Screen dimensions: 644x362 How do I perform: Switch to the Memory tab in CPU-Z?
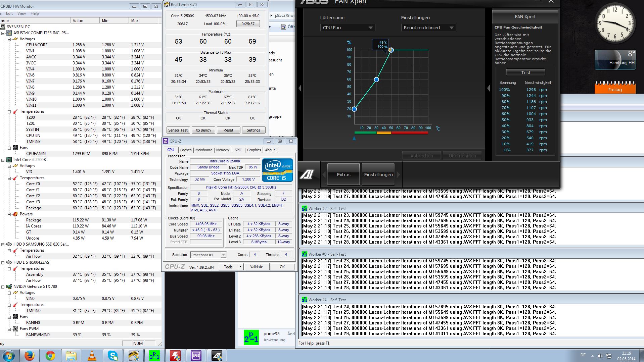(223, 150)
